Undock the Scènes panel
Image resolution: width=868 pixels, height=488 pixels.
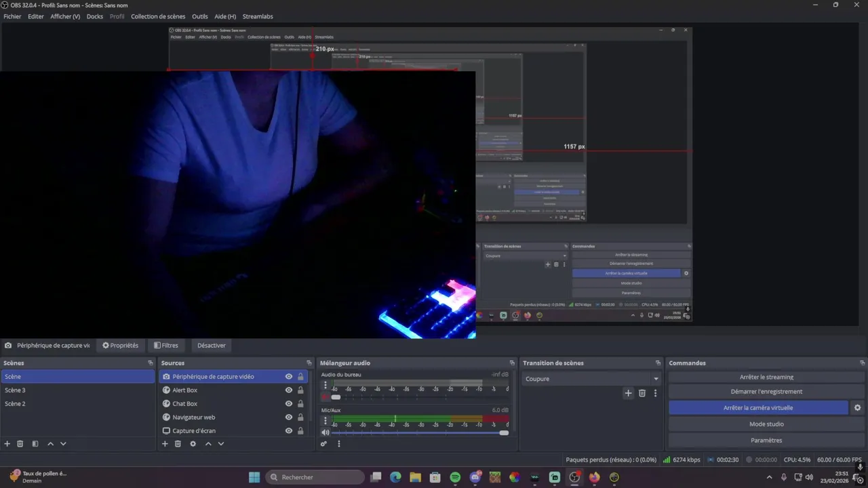click(151, 363)
